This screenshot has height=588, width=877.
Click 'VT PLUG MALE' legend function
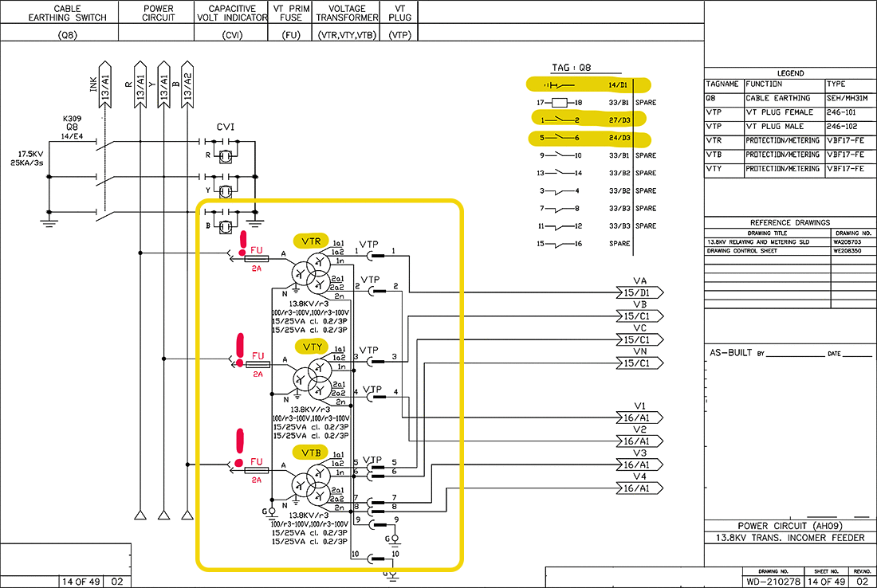775,127
